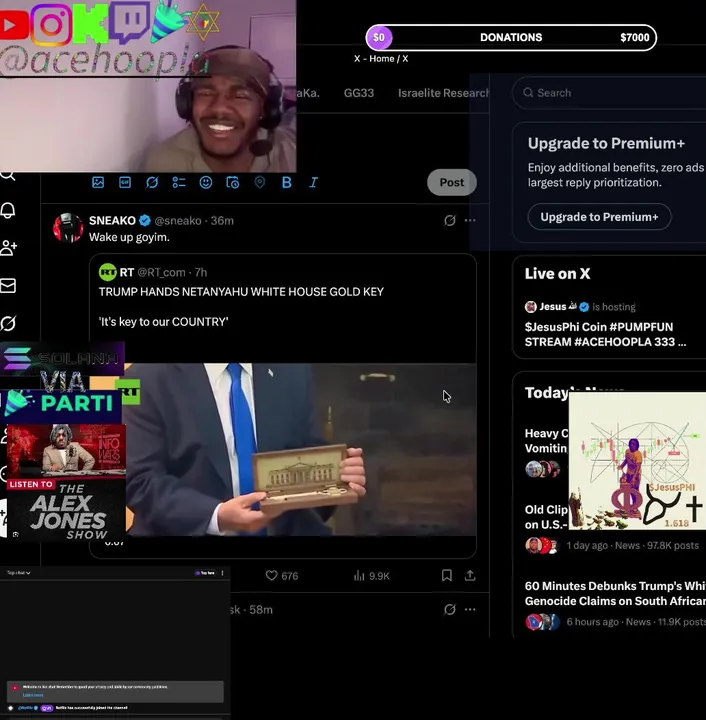Click the Instagram logo in the stream overlay
Screen dimensions: 706x720
[51, 24]
